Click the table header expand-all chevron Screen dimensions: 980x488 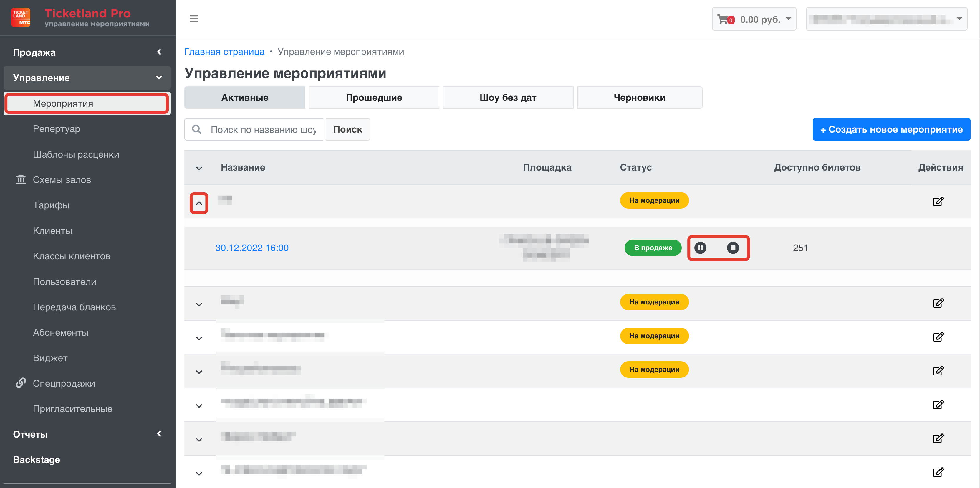coord(199,168)
